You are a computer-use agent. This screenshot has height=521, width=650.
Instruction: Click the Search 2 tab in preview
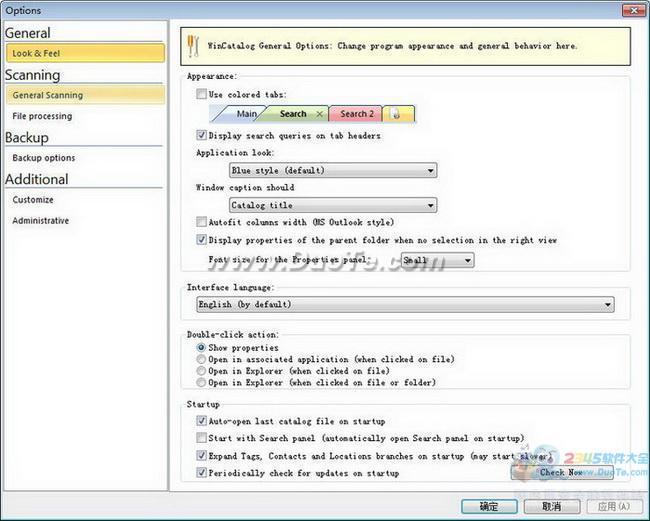[x=356, y=114]
